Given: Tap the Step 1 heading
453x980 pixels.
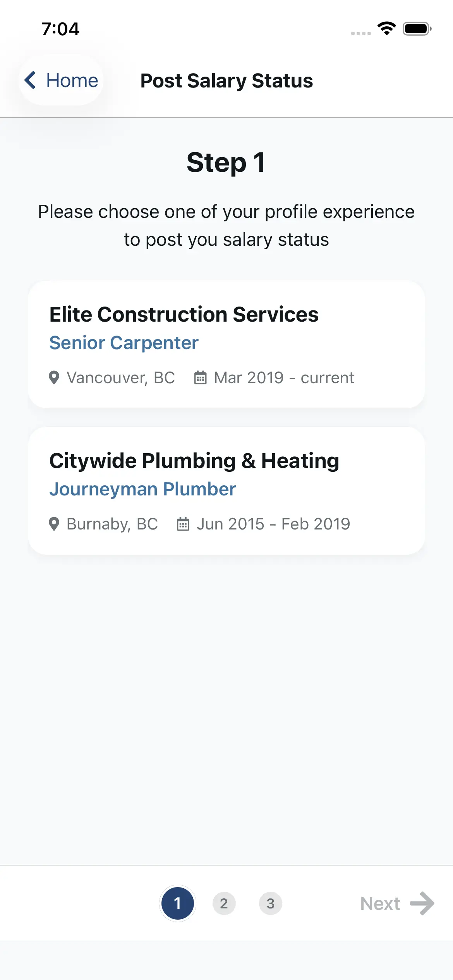Looking at the screenshot, I should tap(226, 163).
